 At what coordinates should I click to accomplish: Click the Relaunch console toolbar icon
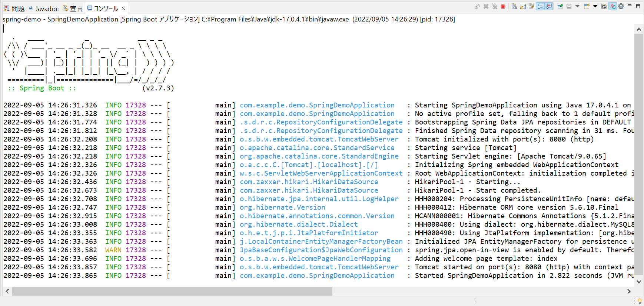click(x=477, y=6)
